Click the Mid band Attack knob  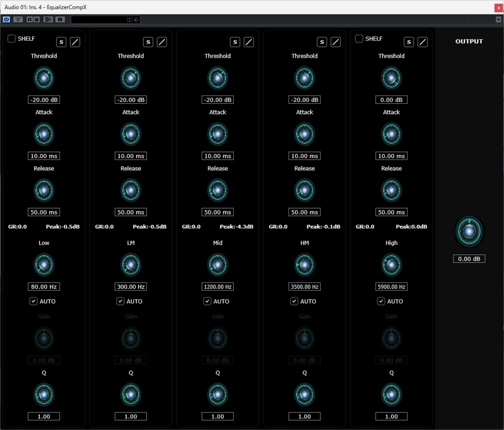[x=218, y=134]
